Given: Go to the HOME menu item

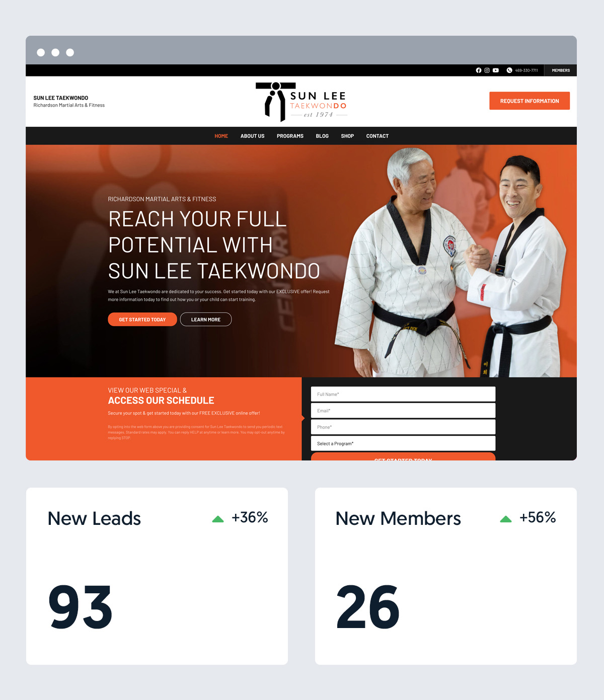Looking at the screenshot, I should [221, 136].
